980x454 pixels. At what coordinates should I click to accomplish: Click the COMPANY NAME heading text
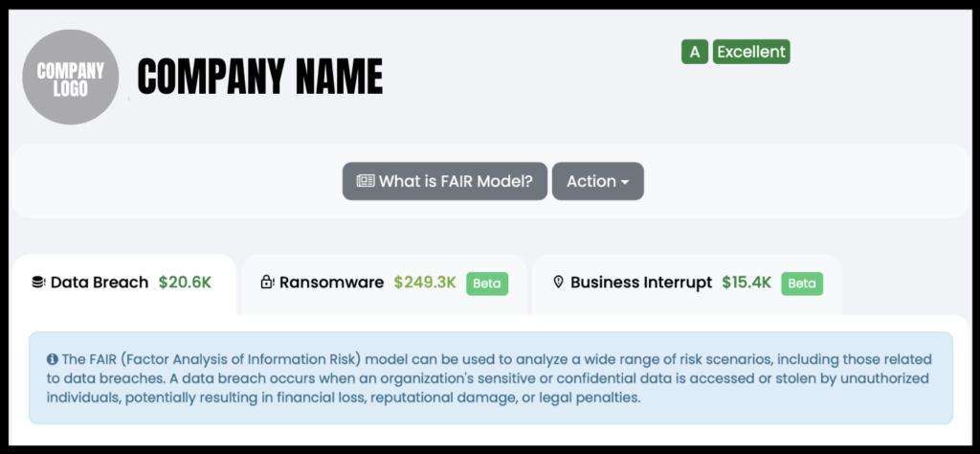click(259, 77)
